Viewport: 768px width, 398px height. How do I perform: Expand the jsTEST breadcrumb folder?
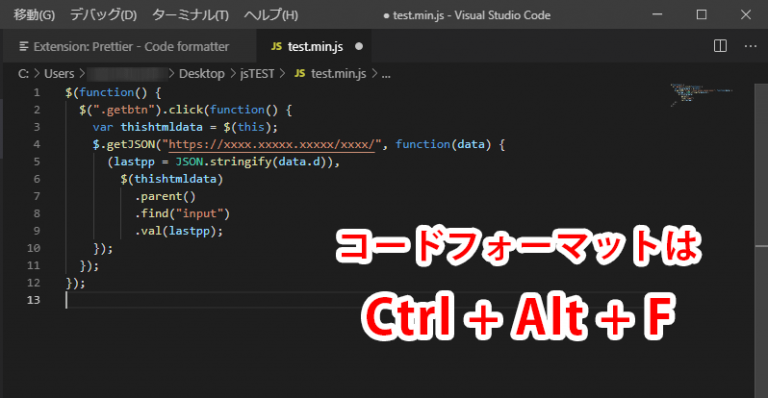[x=257, y=73]
